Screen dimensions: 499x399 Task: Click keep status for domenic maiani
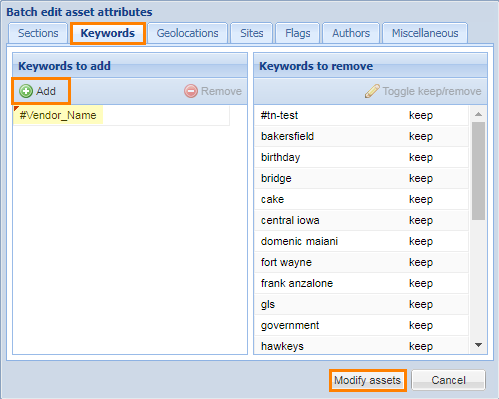[421, 241]
